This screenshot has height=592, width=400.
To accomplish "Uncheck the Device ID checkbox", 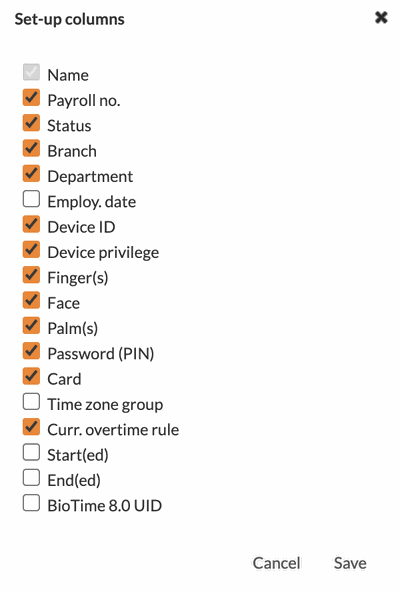I will point(31,224).
